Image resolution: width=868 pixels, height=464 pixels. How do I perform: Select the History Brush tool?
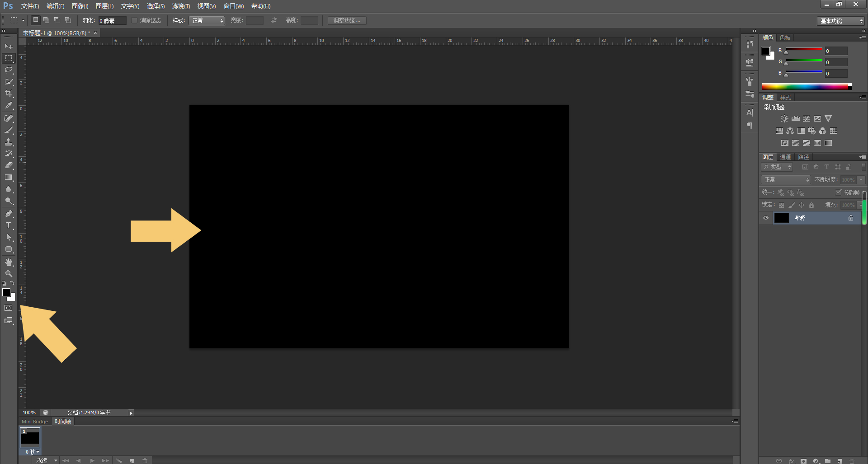point(9,154)
